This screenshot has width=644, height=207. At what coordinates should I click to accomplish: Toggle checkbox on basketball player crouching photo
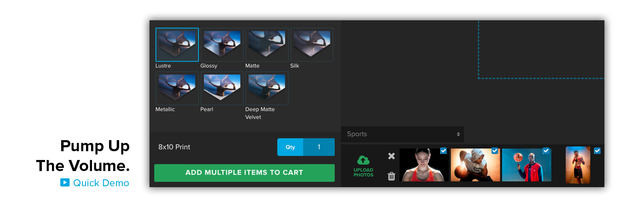point(495,151)
